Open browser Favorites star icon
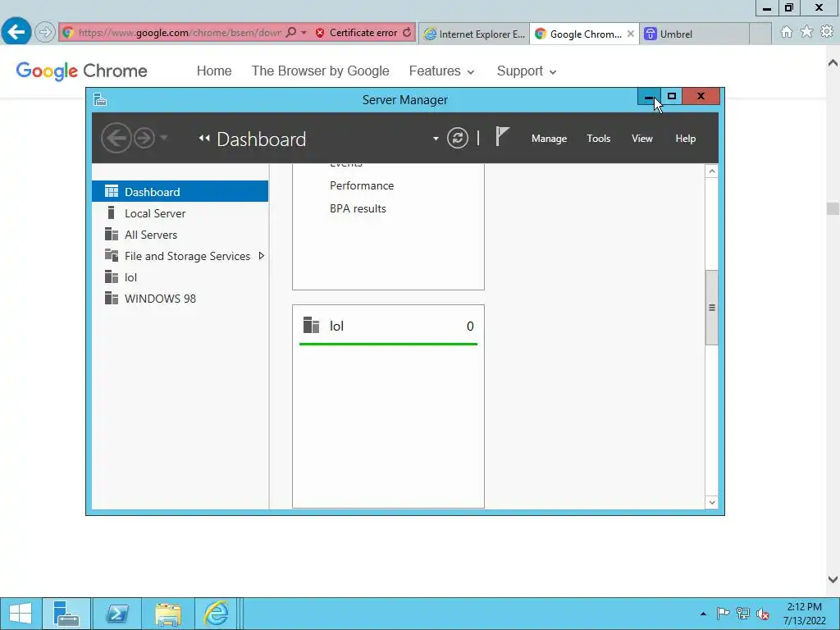Screen dimensions: 840x630 click(x=806, y=32)
